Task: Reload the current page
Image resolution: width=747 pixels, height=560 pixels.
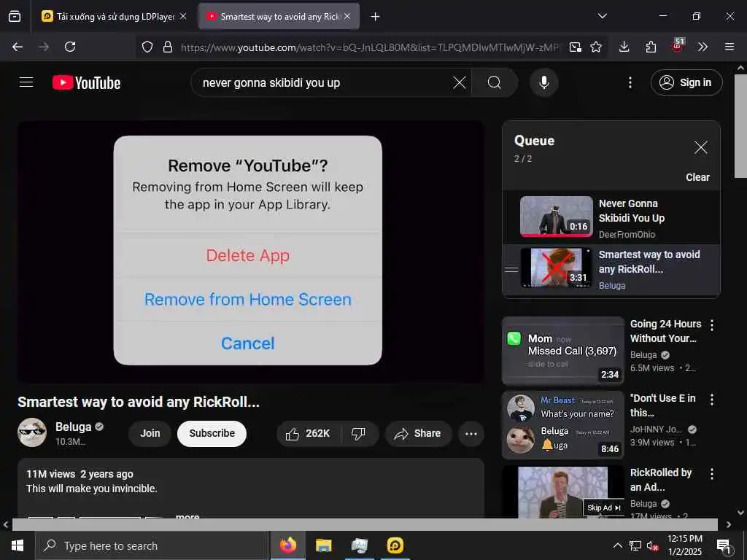Action: coord(70,47)
